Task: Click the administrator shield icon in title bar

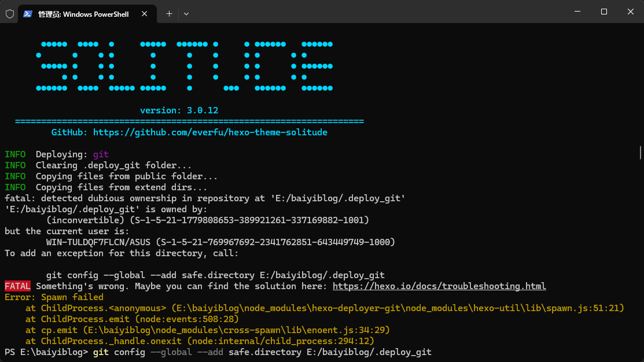Action: [x=10, y=14]
